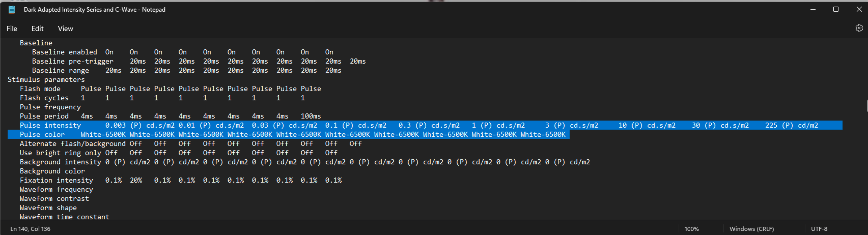Click the text 'Baseline pre-trigger'
Screen dimensions: 868x235
click(x=73, y=61)
